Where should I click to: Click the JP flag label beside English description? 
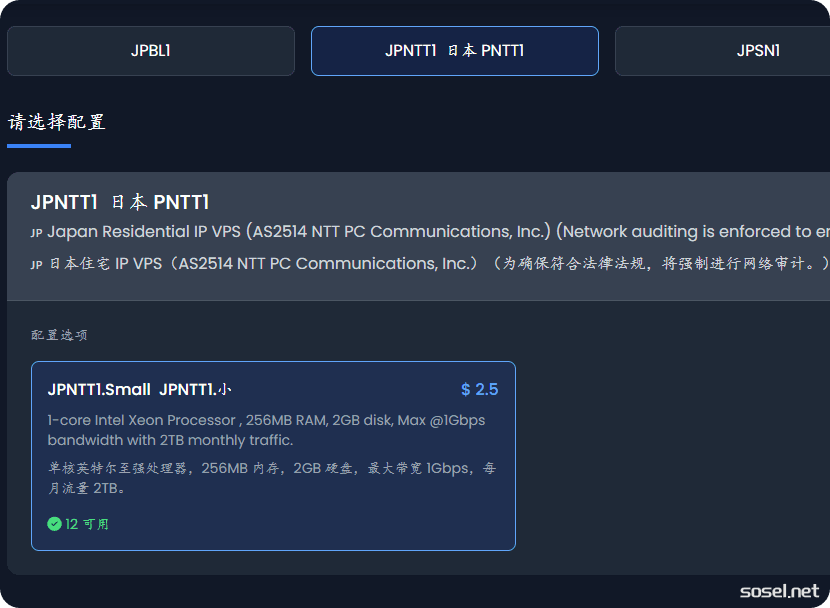37,233
